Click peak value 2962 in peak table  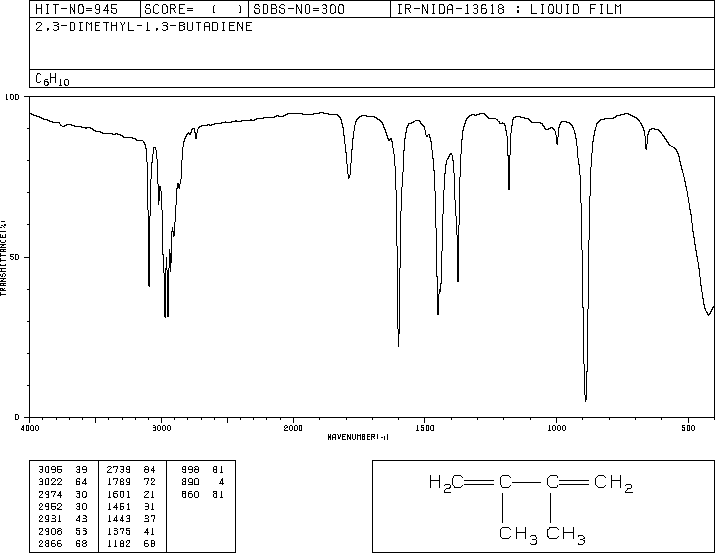pyautogui.click(x=50, y=506)
